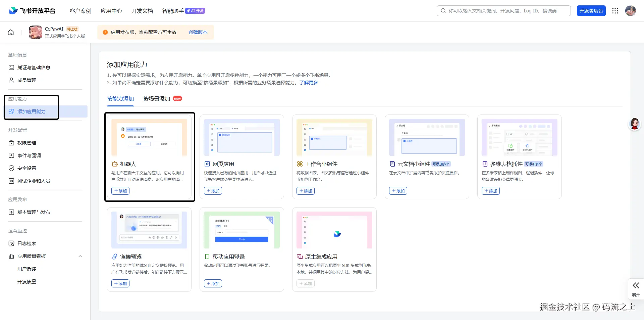Click the 原生集成应用 icon
644x320 pixels.
point(300,257)
